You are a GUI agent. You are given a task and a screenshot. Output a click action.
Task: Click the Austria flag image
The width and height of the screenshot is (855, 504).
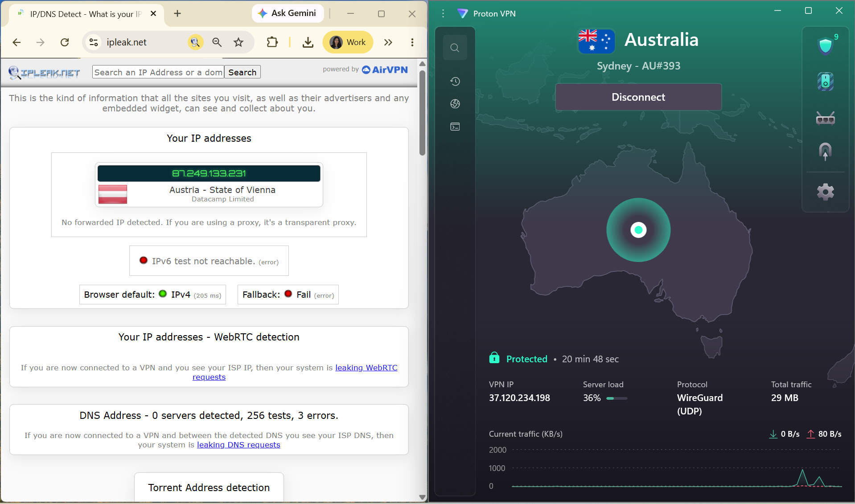[x=113, y=194]
